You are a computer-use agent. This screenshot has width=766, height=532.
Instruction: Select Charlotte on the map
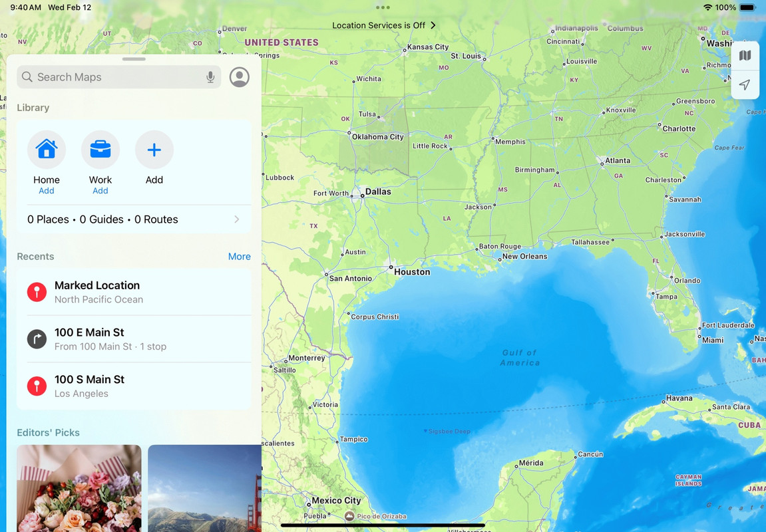click(679, 129)
